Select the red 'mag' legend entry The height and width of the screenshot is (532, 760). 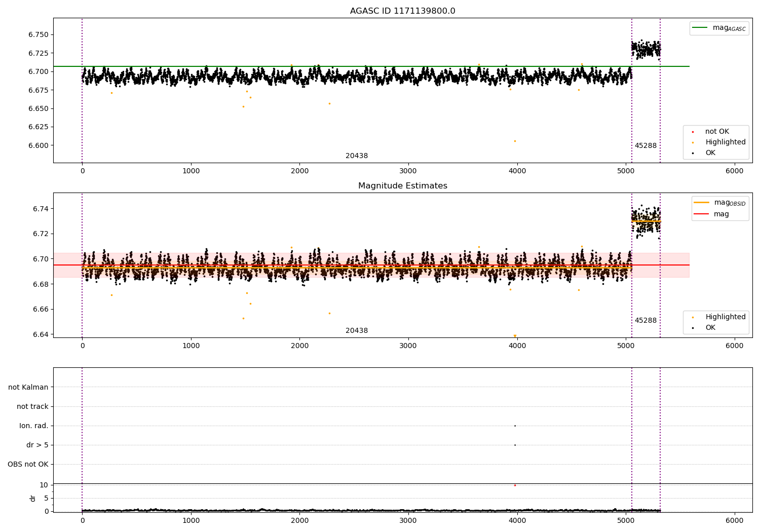tap(711, 214)
